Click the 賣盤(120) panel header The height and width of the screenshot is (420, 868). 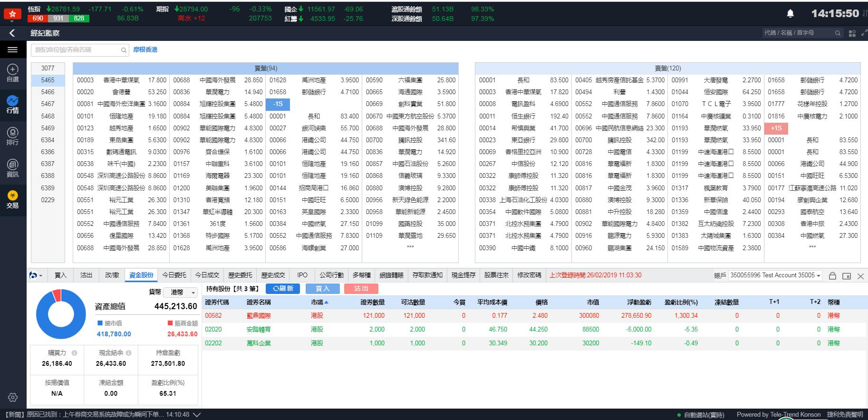click(x=668, y=68)
